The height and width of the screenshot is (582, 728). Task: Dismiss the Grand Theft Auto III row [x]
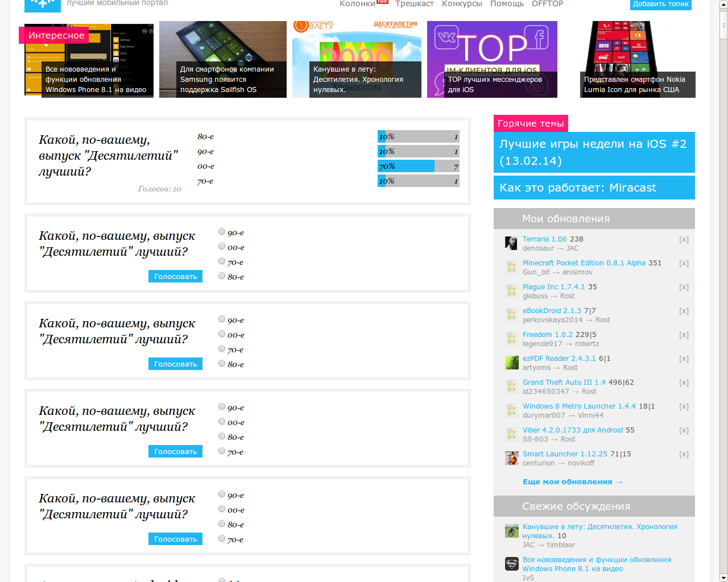pyautogui.click(x=684, y=383)
